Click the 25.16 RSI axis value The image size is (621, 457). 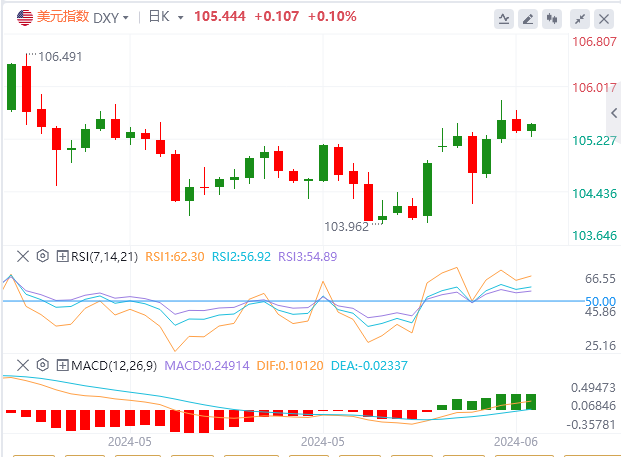[600, 346]
